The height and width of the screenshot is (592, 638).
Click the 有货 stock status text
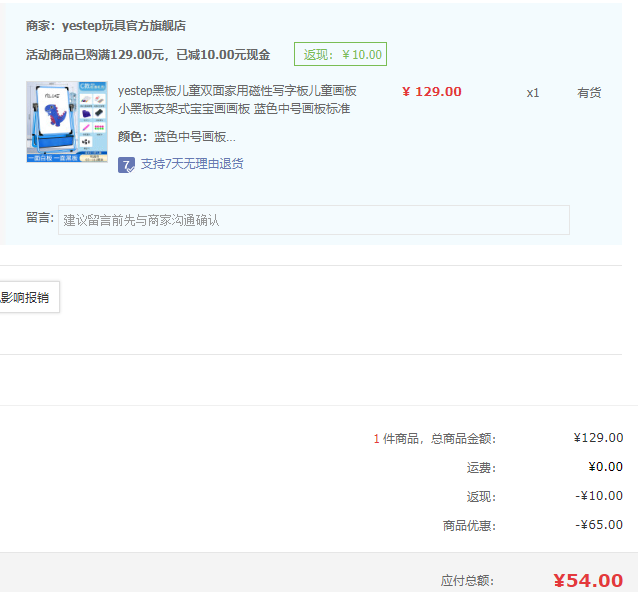[x=589, y=93]
